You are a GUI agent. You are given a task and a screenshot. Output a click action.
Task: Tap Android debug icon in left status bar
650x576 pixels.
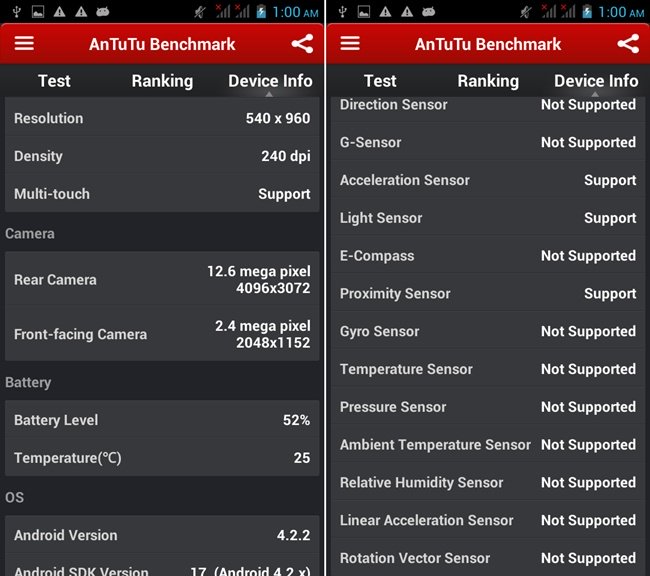102,12
